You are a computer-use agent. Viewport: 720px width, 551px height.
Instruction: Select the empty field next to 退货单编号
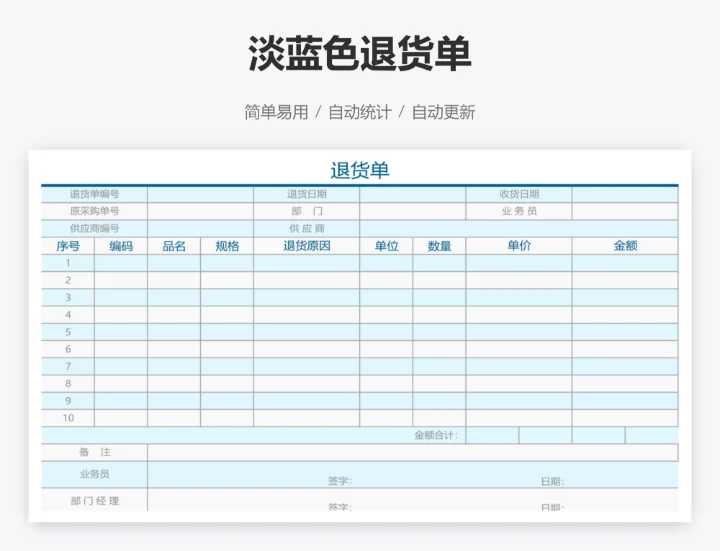pyautogui.click(x=200, y=195)
